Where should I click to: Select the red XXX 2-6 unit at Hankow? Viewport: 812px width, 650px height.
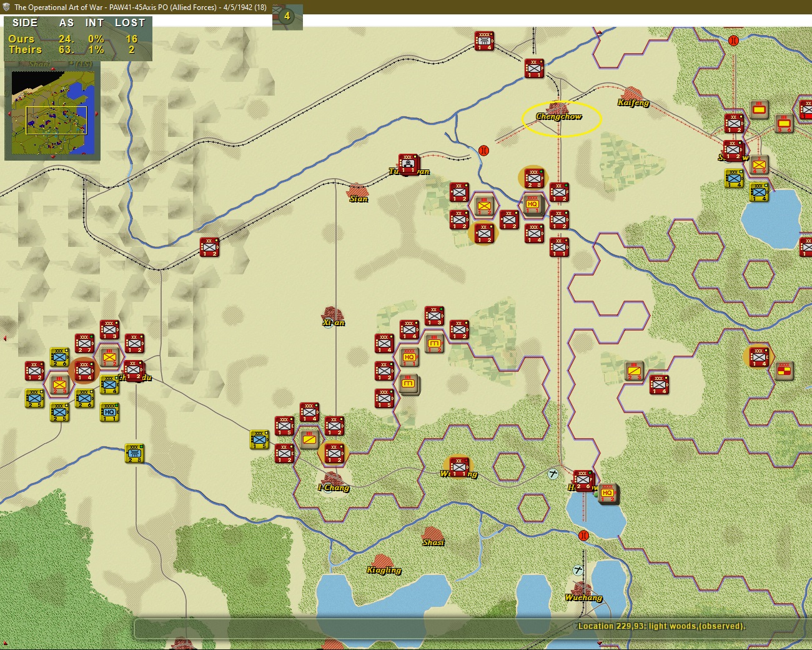(584, 481)
